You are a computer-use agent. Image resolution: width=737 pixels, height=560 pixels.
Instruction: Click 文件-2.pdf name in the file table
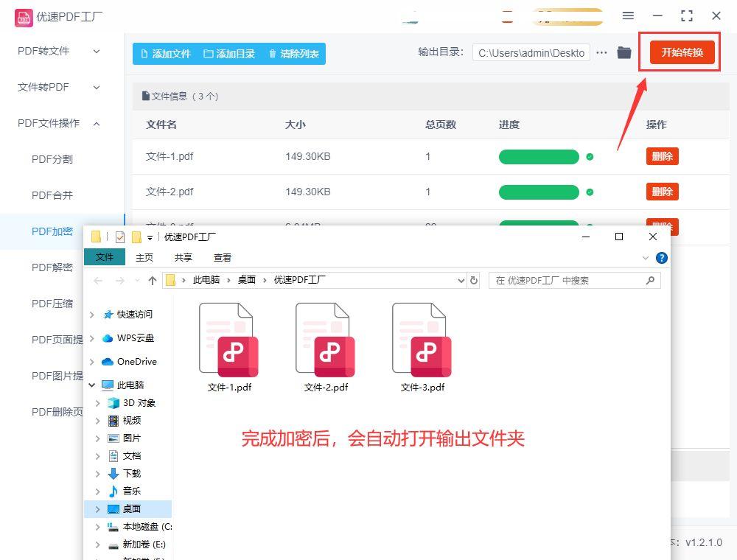170,192
